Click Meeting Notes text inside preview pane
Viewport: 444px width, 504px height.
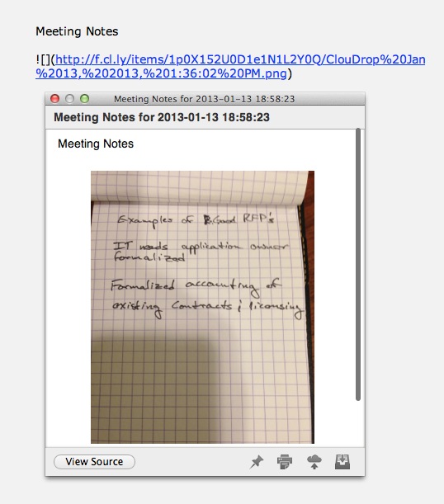pos(96,144)
